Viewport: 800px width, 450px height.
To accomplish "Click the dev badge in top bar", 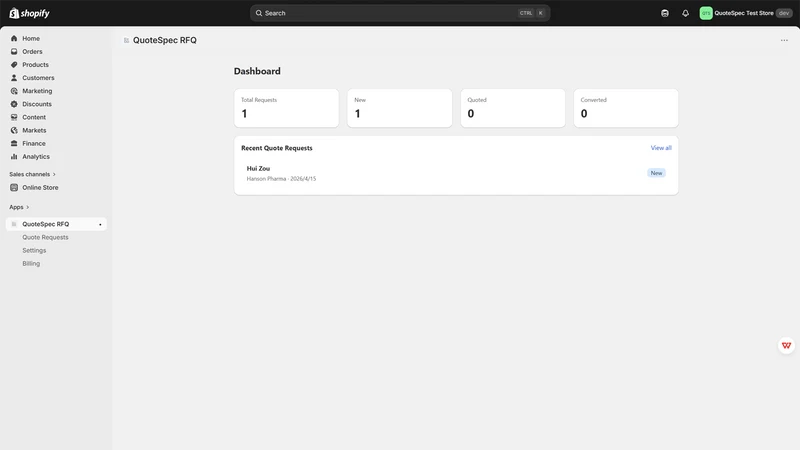I will (x=784, y=13).
